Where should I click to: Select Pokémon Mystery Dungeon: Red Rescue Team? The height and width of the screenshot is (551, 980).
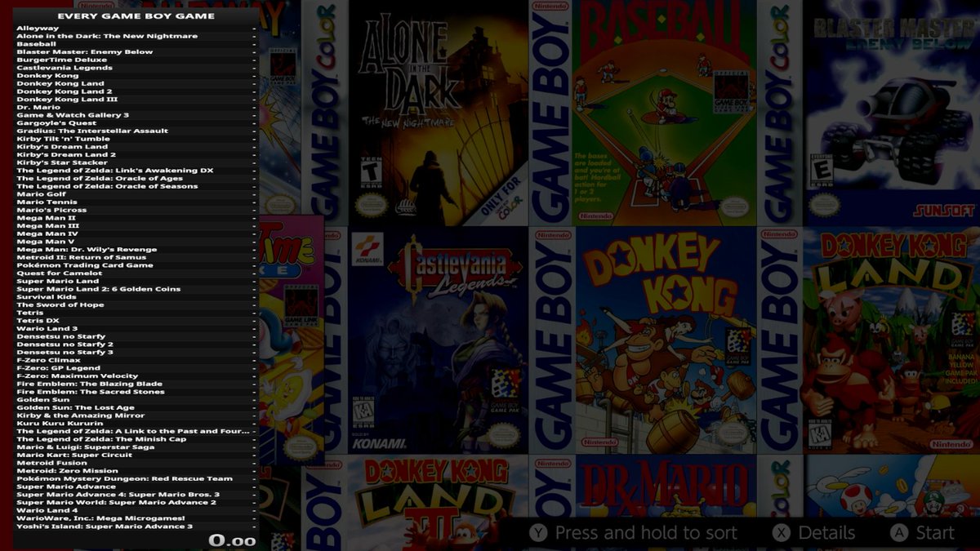136,479
